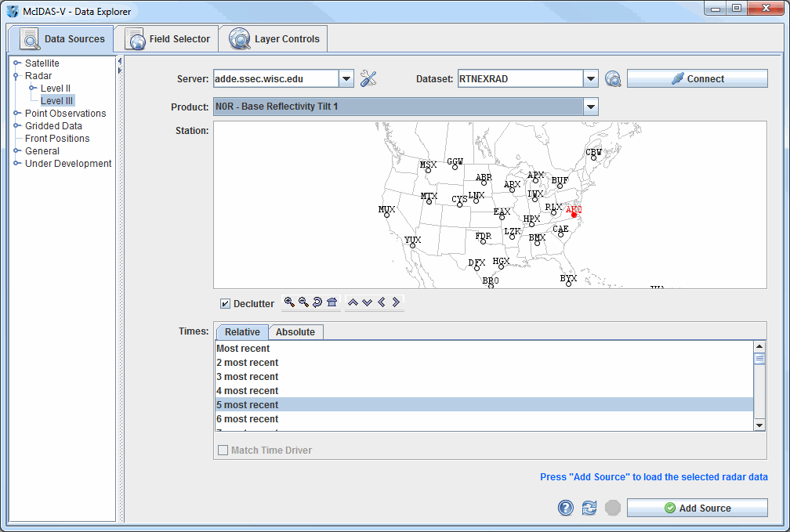
Task: Pan the station map down
Action: coord(368,302)
